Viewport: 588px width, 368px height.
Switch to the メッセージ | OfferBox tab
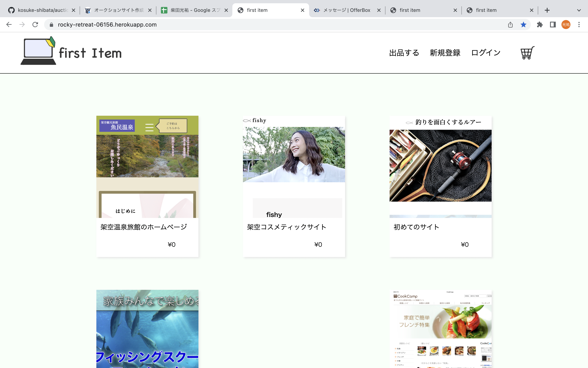point(347,10)
